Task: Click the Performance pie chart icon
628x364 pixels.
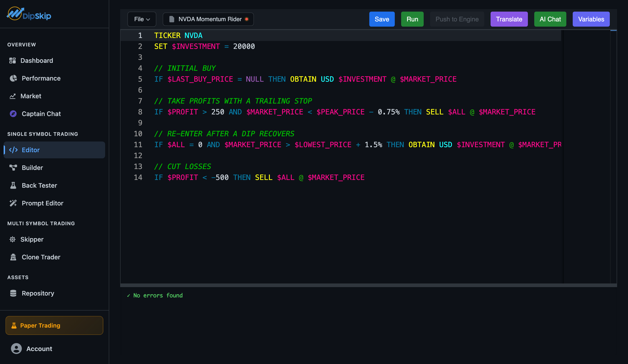Action: point(13,78)
